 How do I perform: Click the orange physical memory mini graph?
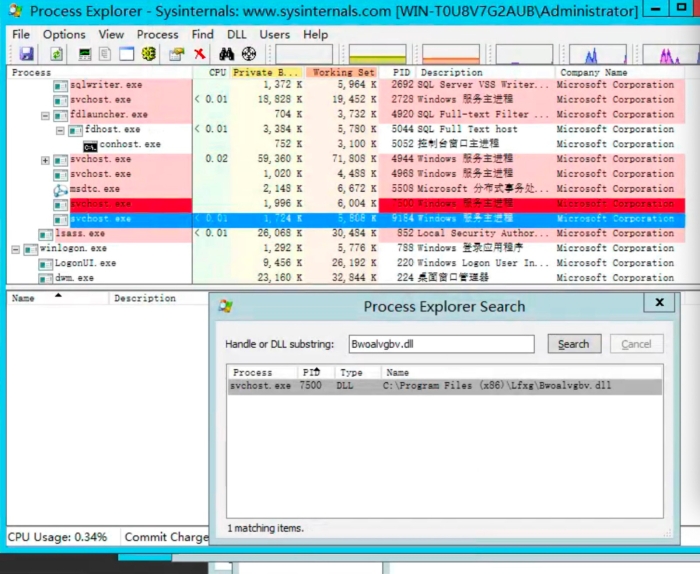(x=451, y=54)
